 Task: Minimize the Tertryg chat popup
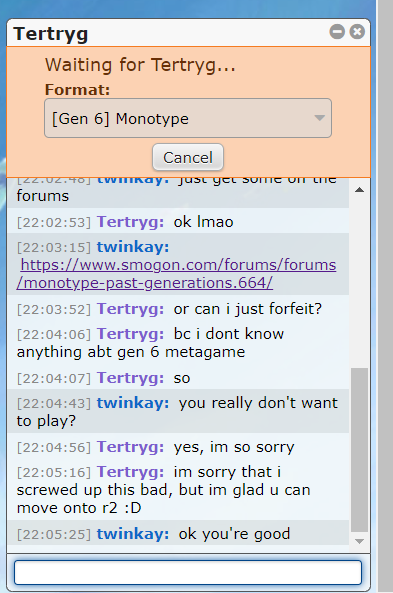tap(337, 31)
